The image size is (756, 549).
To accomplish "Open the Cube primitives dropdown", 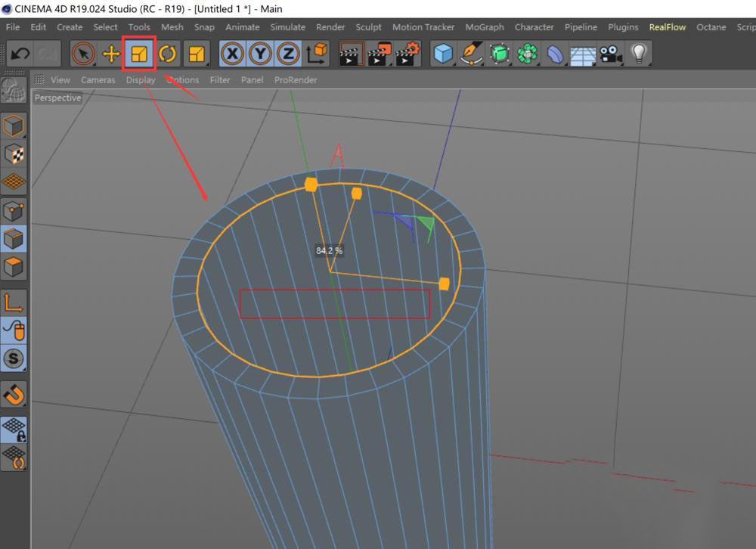I will click(442, 54).
